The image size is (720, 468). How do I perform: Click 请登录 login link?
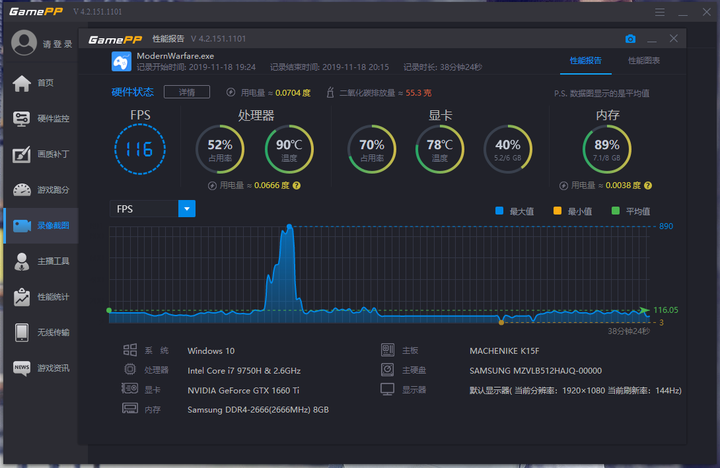click(x=57, y=44)
